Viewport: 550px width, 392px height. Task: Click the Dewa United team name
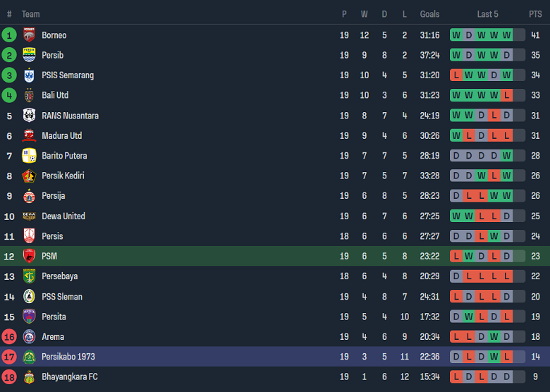click(63, 216)
